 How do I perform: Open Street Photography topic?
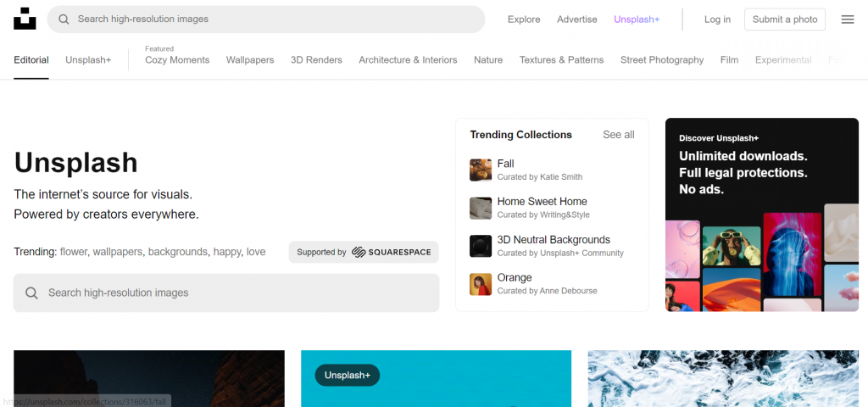[662, 60]
